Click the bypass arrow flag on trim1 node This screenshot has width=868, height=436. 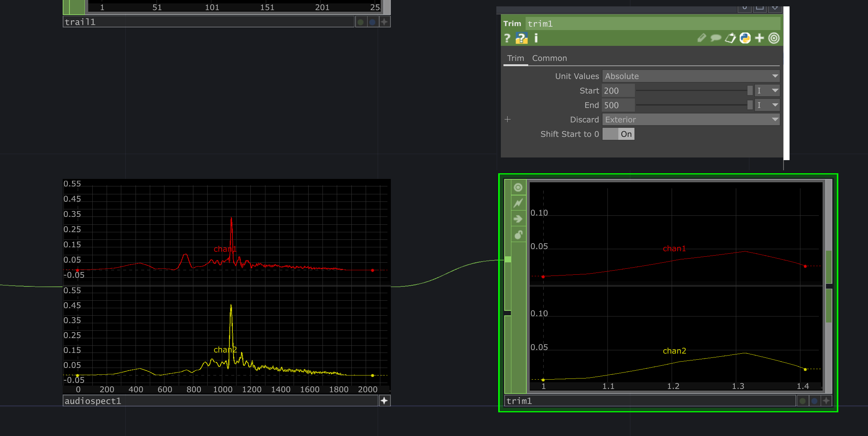coord(518,219)
